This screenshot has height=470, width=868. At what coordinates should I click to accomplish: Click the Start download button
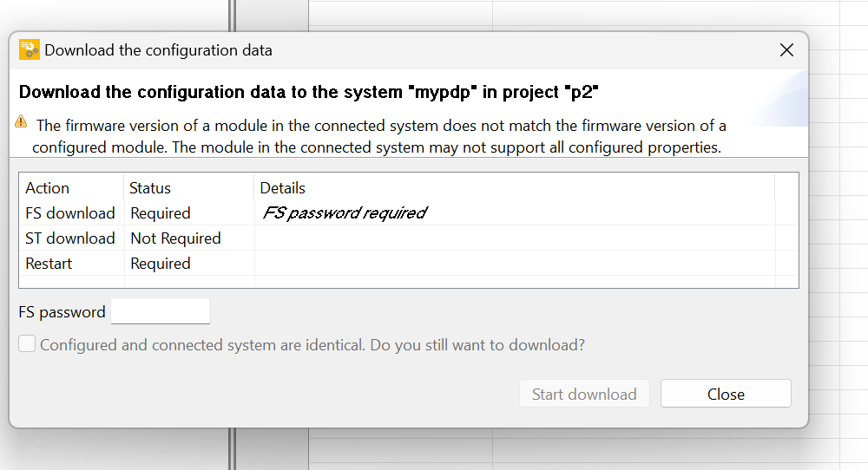click(584, 394)
